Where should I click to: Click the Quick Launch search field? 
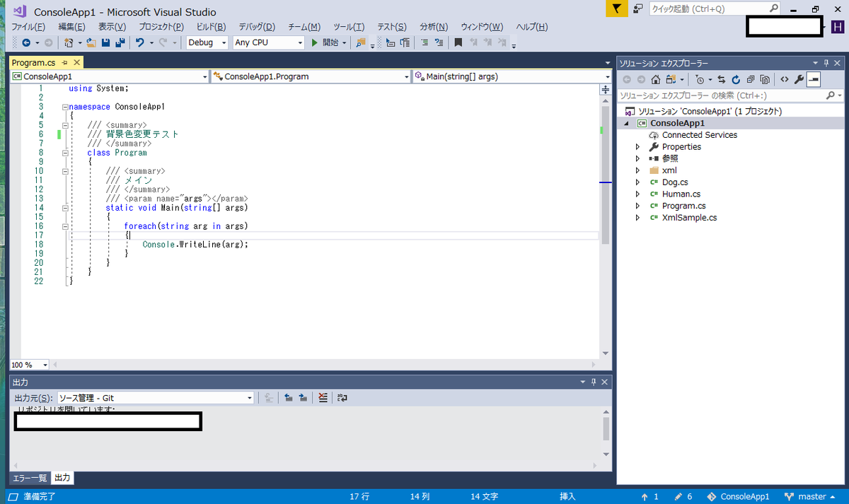coord(714,8)
